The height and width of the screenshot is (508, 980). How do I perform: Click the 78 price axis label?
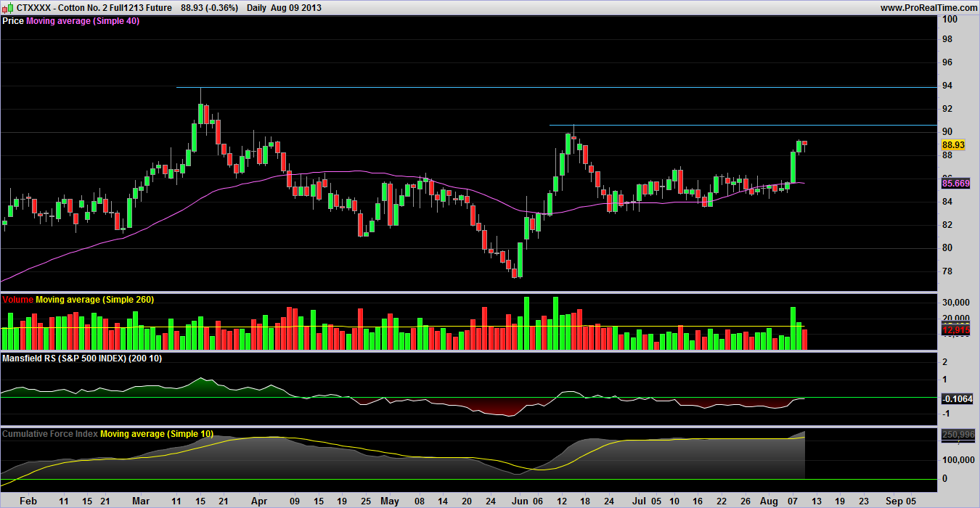point(947,271)
